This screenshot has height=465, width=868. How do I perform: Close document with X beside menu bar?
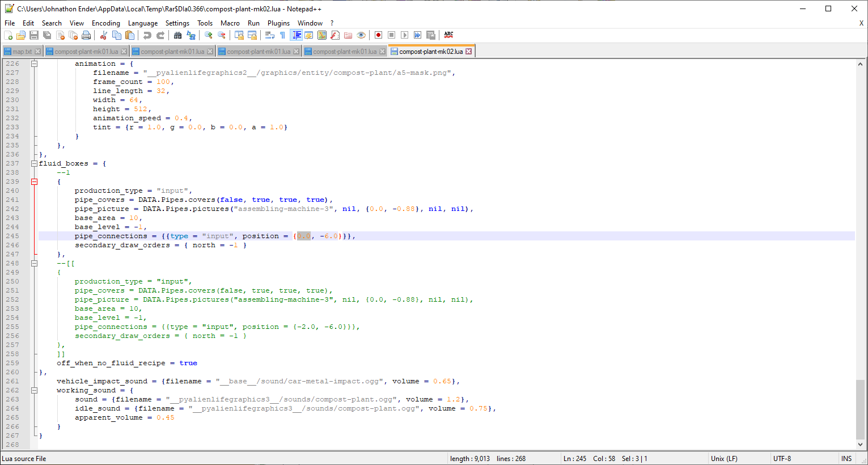pyautogui.click(x=861, y=23)
